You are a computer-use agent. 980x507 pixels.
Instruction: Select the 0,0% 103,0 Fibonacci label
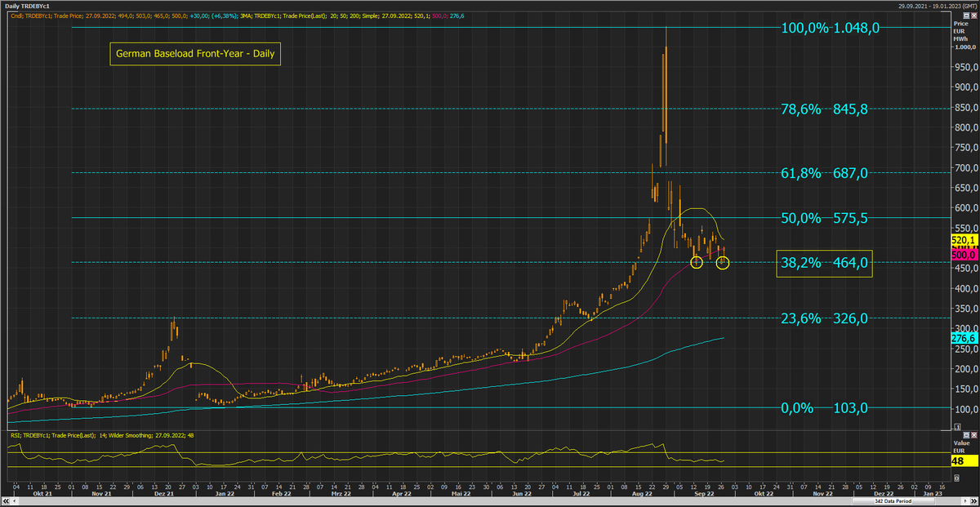pyautogui.click(x=824, y=408)
